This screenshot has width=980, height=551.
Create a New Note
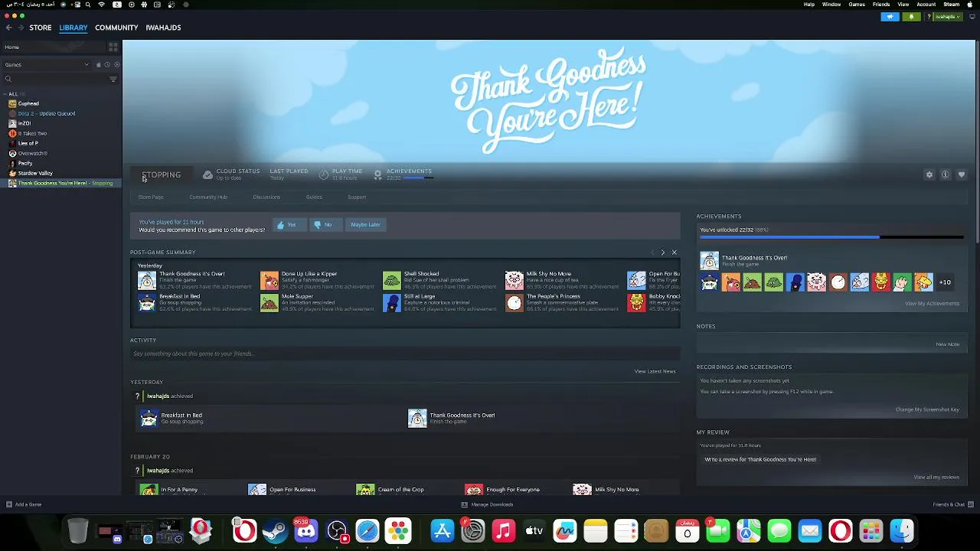[947, 344]
